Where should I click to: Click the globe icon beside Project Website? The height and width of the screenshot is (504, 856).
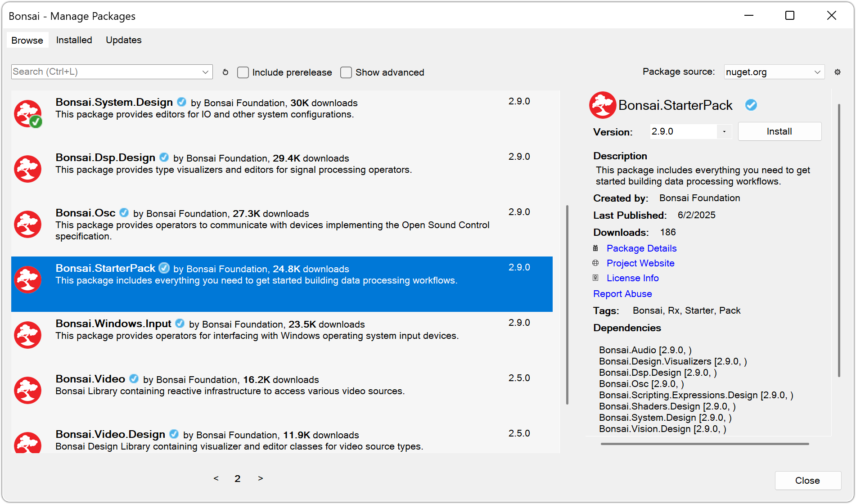coord(595,263)
